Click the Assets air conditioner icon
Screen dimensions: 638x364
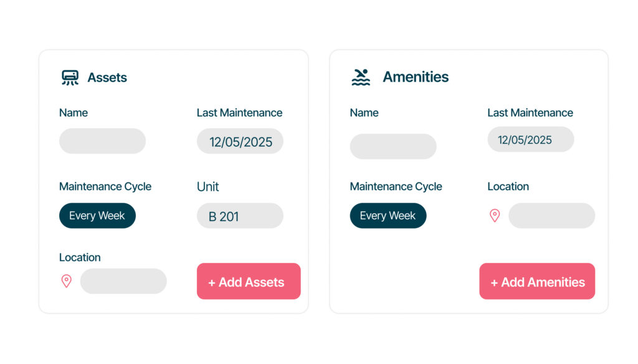tap(70, 78)
